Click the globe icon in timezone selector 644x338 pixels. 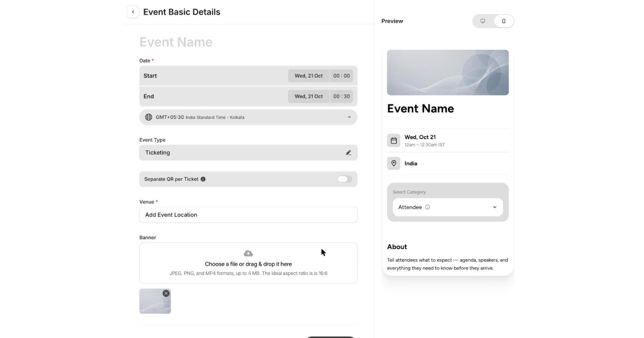149,117
